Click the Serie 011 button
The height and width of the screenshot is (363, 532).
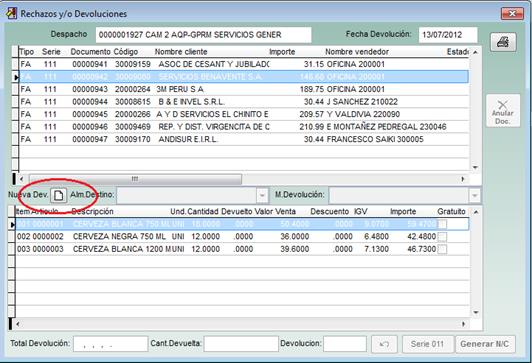(428, 344)
